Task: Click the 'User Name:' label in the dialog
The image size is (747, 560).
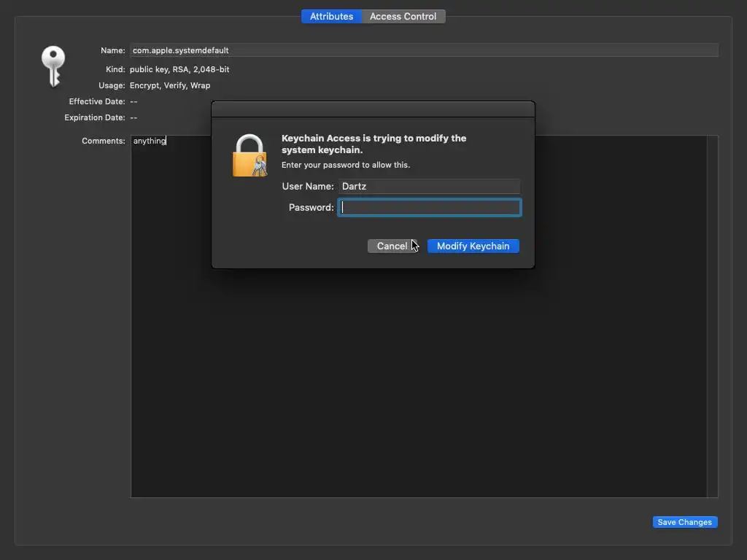Action: 308,186
